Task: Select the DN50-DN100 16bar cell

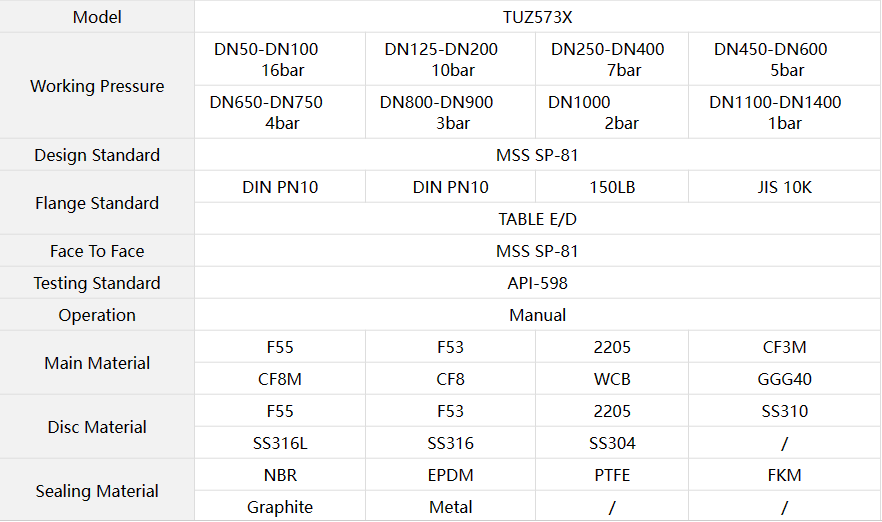Action: (280, 59)
